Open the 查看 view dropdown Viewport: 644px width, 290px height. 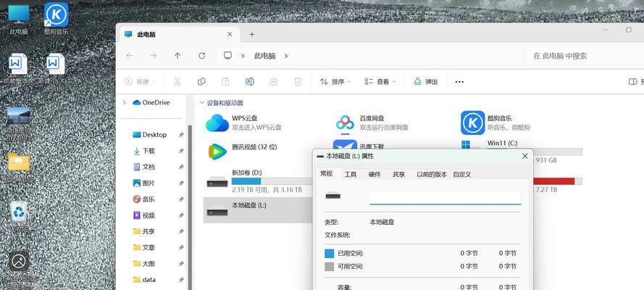pyautogui.click(x=380, y=82)
